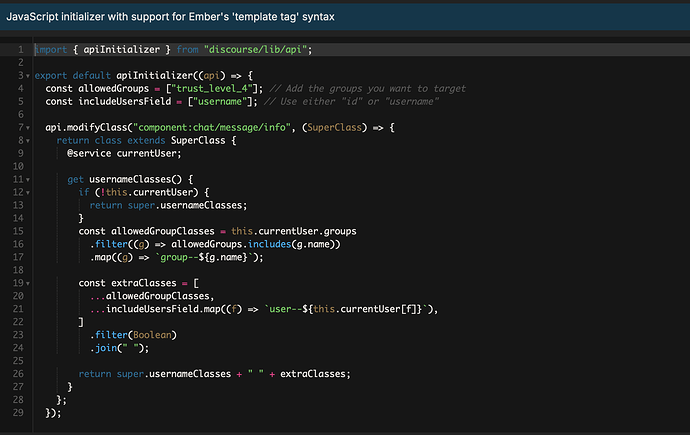The height and width of the screenshot is (435, 690).
Task: Click the closing '});' on line 29
Action: coord(53,413)
